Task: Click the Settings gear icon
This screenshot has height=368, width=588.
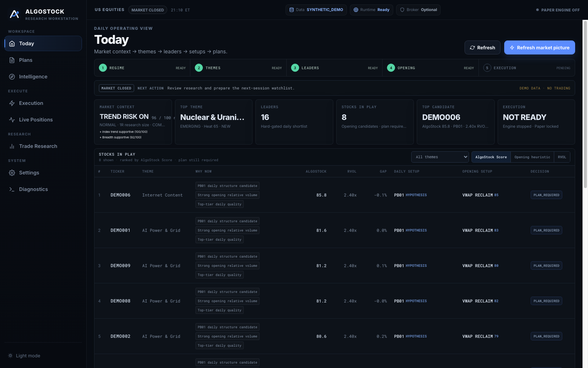Action: tap(12, 173)
